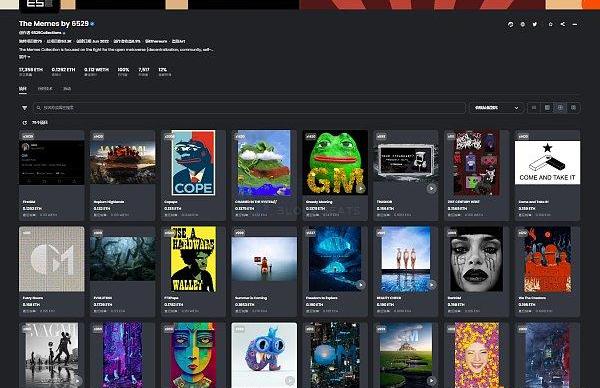Click the filter funnel icon

click(x=24, y=108)
